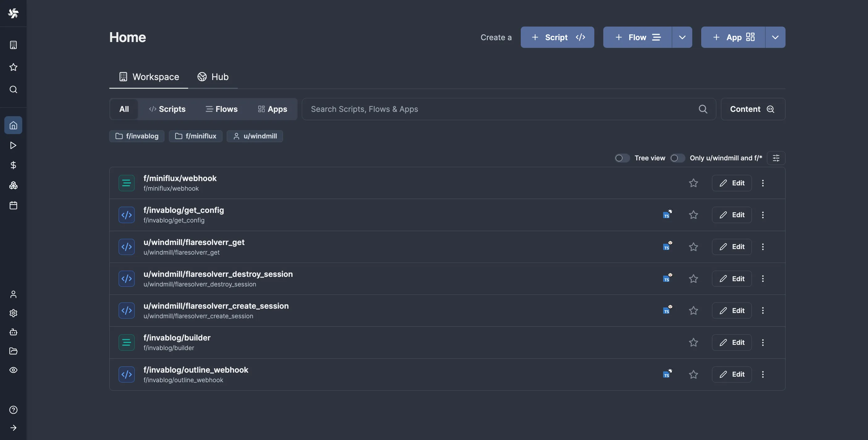Star the f/miniflux/webhook flow as favorite

tap(693, 183)
